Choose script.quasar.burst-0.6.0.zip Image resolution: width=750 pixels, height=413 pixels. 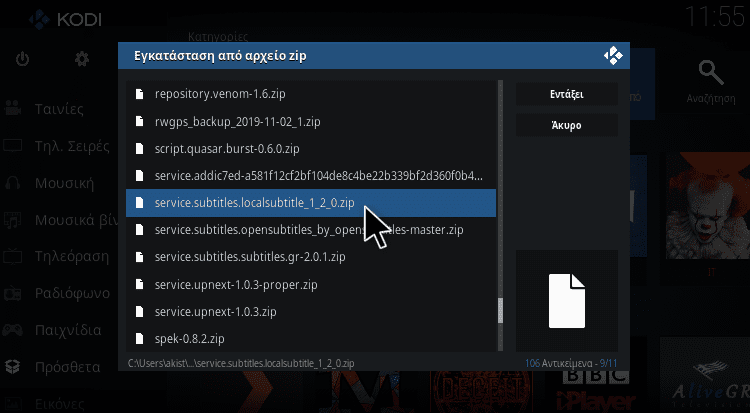tap(311, 149)
